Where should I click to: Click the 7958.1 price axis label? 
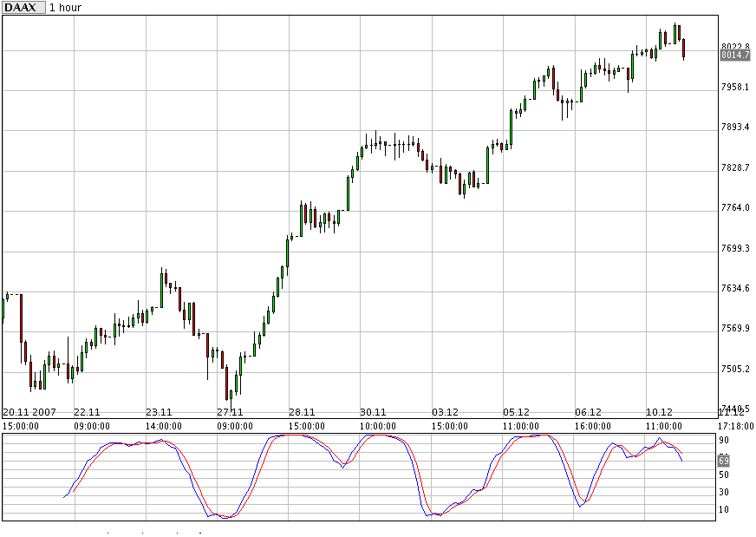point(735,87)
